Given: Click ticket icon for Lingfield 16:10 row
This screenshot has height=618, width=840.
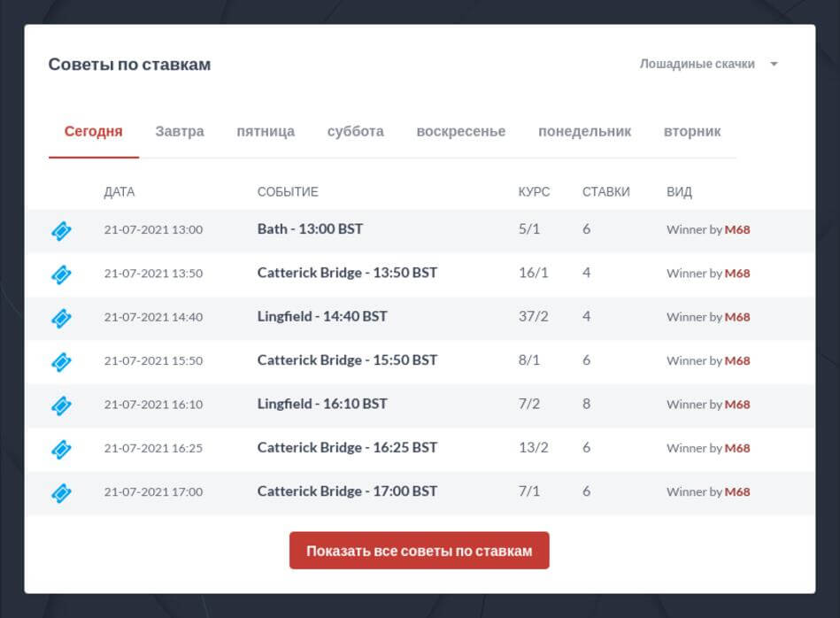Looking at the screenshot, I should coord(61,405).
